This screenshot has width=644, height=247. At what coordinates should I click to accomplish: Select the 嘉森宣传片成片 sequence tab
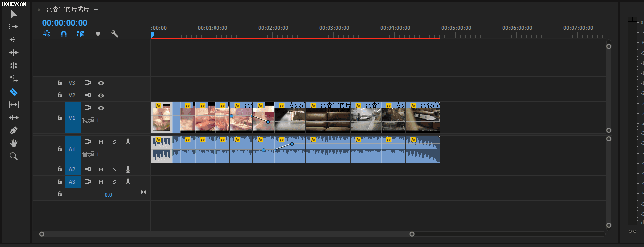[67, 10]
